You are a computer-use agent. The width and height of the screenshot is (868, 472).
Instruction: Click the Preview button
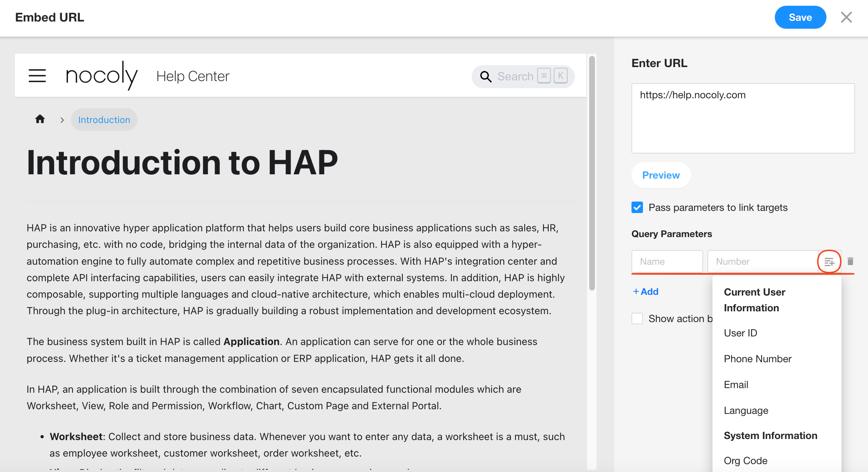(660, 175)
